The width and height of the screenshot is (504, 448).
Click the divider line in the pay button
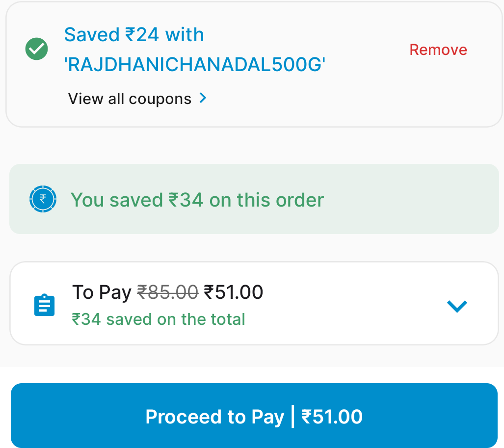click(x=293, y=417)
